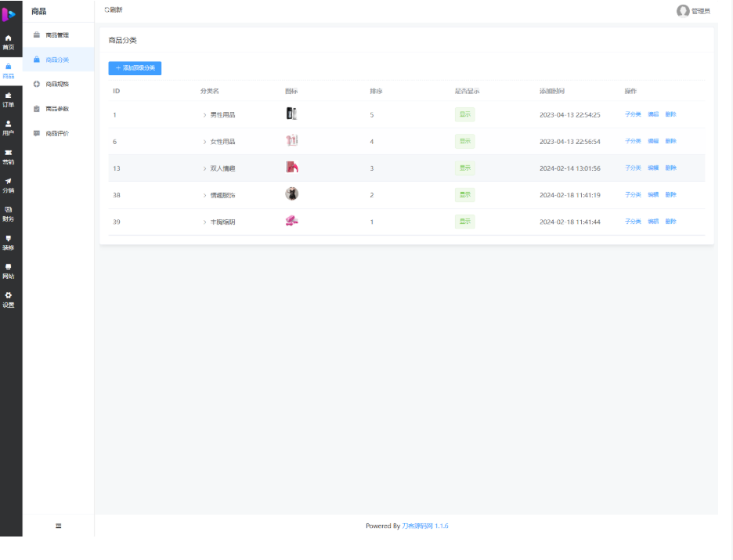Viewport: 733px width, 560px height.
Task: Click 子分类 link for 女性用品
Action: tap(633, 141)
